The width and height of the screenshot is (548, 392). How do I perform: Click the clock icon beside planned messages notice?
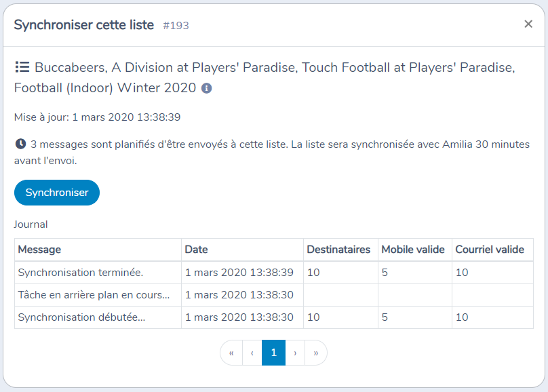pos(20,144)
